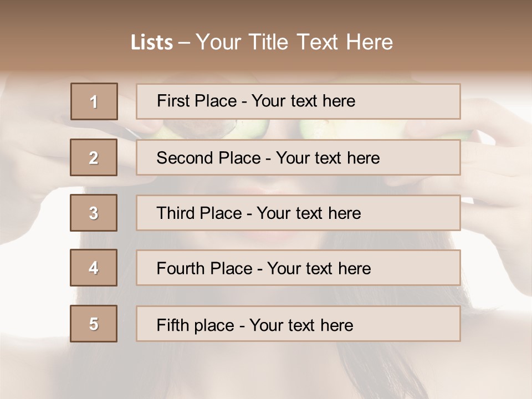Click the number 2 list marker

point(94,157)
